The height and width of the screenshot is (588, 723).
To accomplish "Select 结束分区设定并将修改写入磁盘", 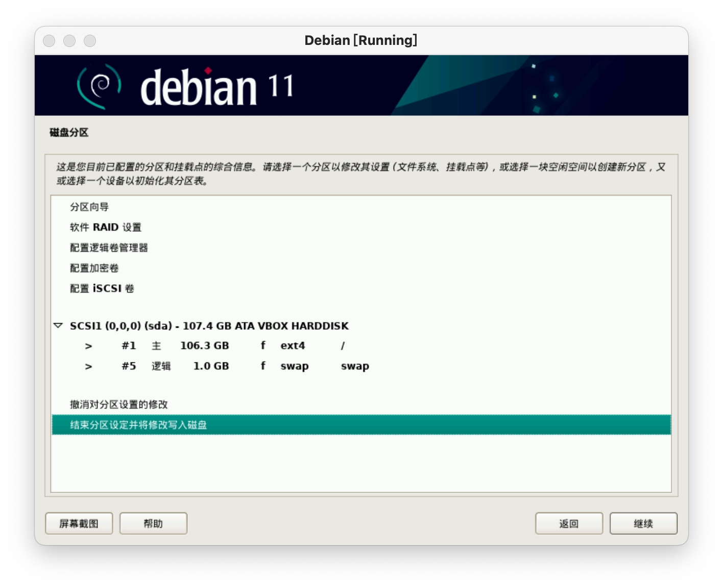I will click(361, 425).
